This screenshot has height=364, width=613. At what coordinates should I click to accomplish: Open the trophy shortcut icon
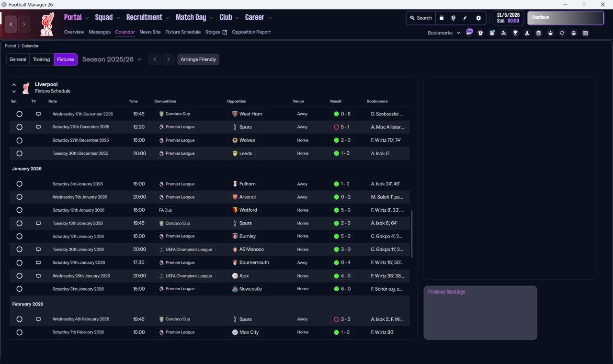[515, 33]
